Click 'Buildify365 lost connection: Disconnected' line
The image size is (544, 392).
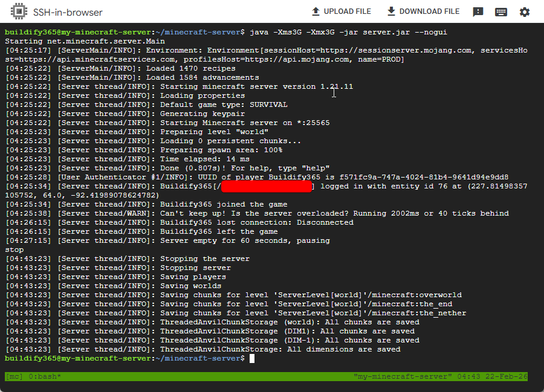(179, 222)
